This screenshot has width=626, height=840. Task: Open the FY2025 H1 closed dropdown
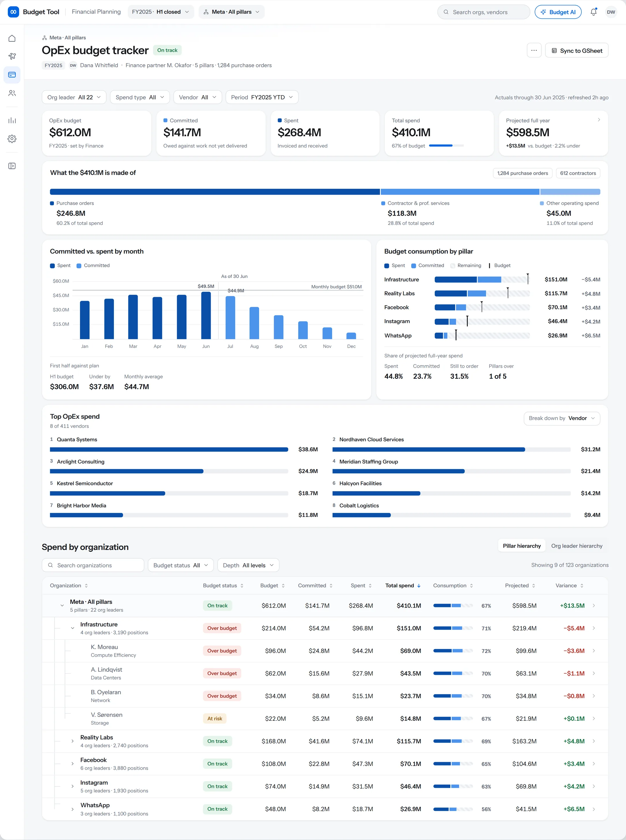point(161,12)
